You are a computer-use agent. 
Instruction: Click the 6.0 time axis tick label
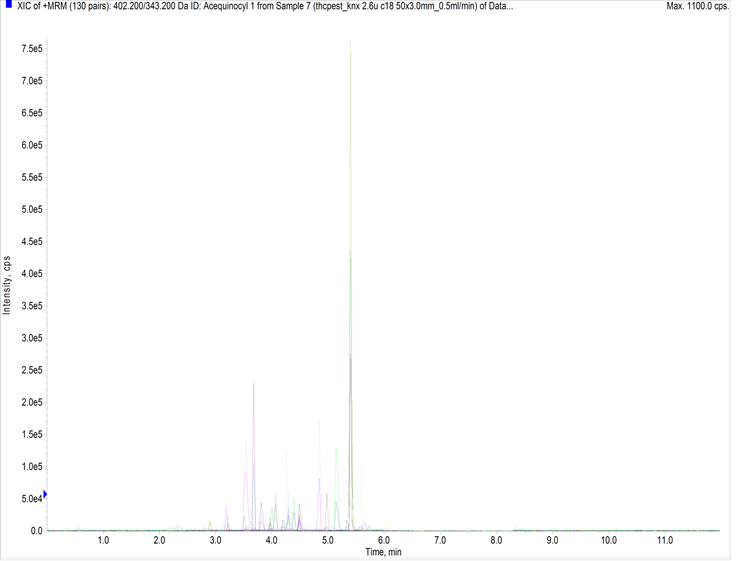click(x=384, y=540)
